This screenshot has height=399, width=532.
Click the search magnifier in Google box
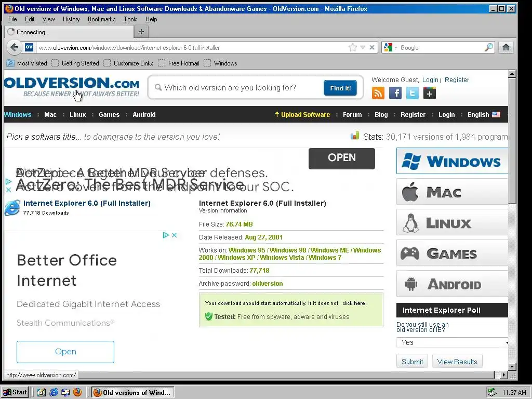click(x=489, y=47)
